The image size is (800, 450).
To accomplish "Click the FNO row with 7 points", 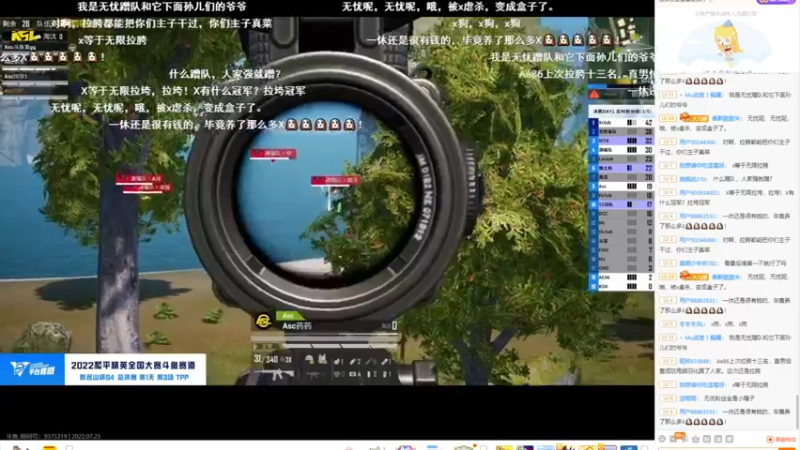I will [x=621, y=250].
